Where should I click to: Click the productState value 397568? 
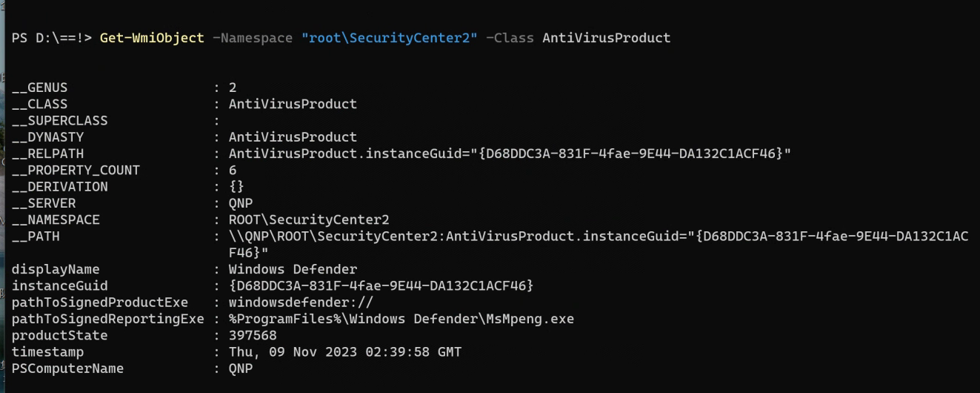[253, 335]
